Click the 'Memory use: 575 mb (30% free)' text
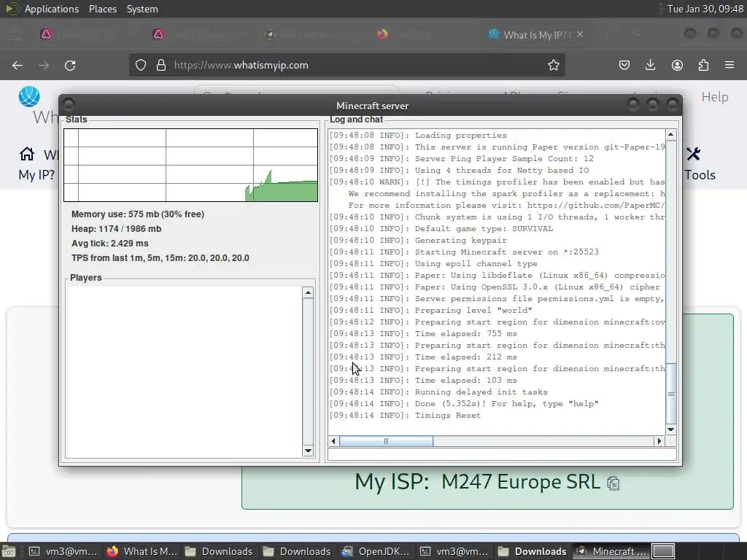The width and height of the screenshot is (747, 560). point(138,214)
